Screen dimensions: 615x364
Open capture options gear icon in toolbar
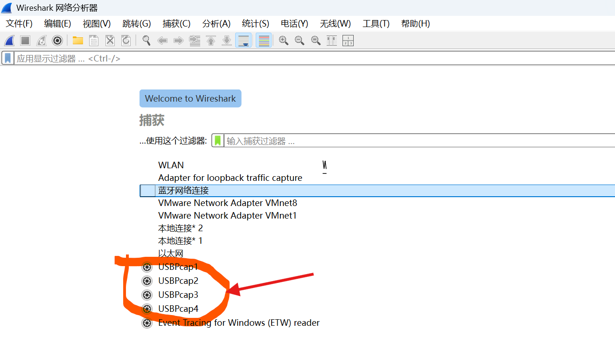pos(57,41)
